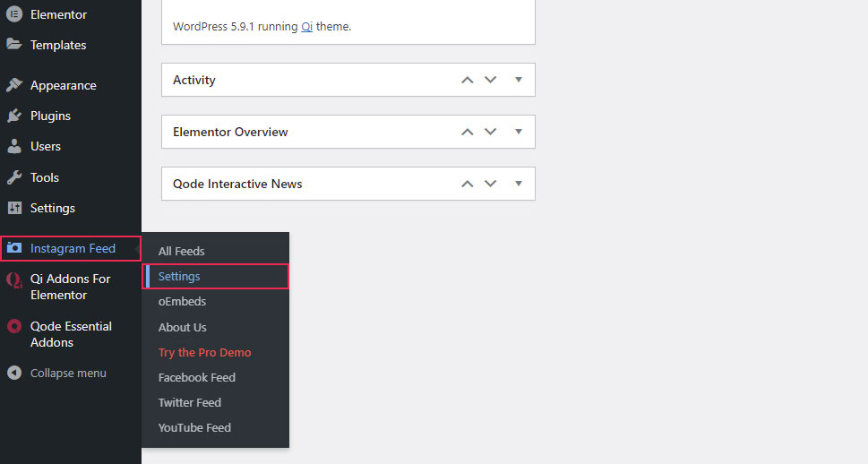This screenshot has width=868, height=464.
Task: Move Elementor Overview widget up
Action: pyautogui.click(x=468, y=132)
